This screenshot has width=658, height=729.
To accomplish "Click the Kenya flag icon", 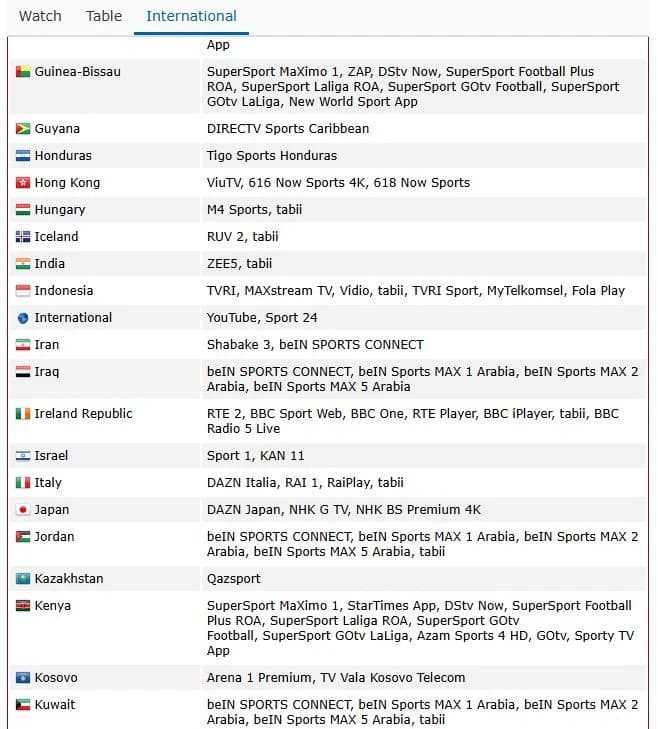I will 23,606.
